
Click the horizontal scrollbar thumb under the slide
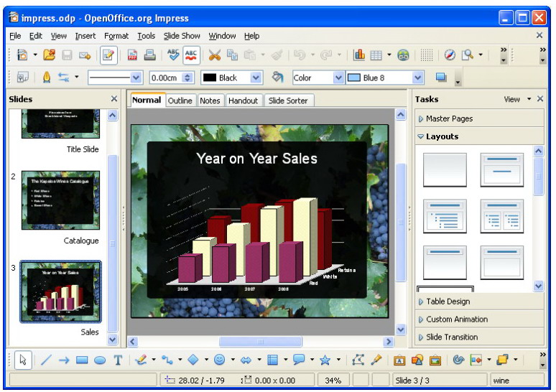[x=261, y=342]
